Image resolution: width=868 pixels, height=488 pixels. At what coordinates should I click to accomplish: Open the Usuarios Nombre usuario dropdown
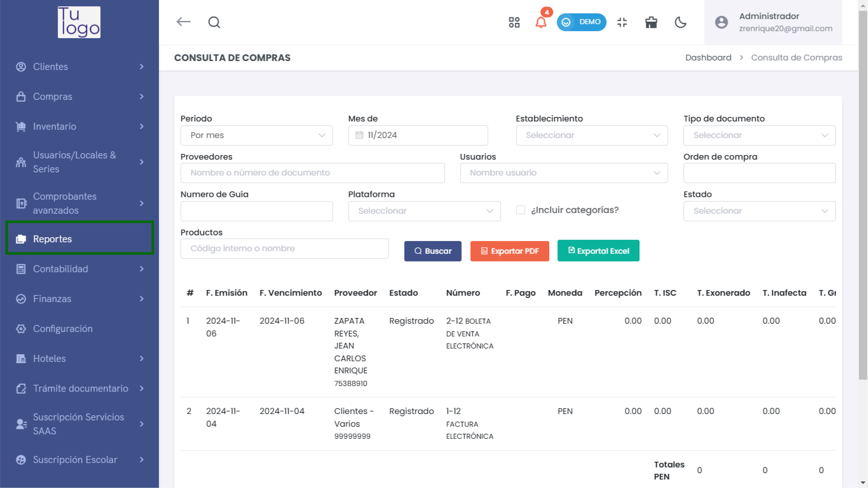pyautogui.click(x=564, y=173)
